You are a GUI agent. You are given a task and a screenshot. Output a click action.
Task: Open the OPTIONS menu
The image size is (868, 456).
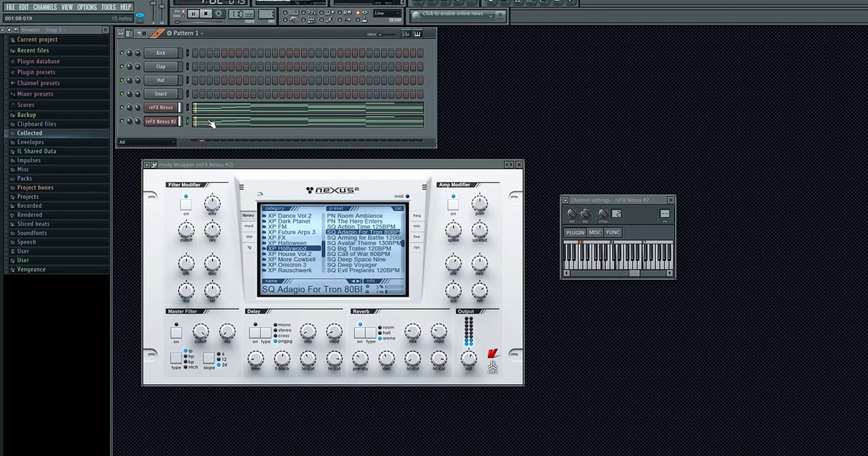tap(87, 7)
